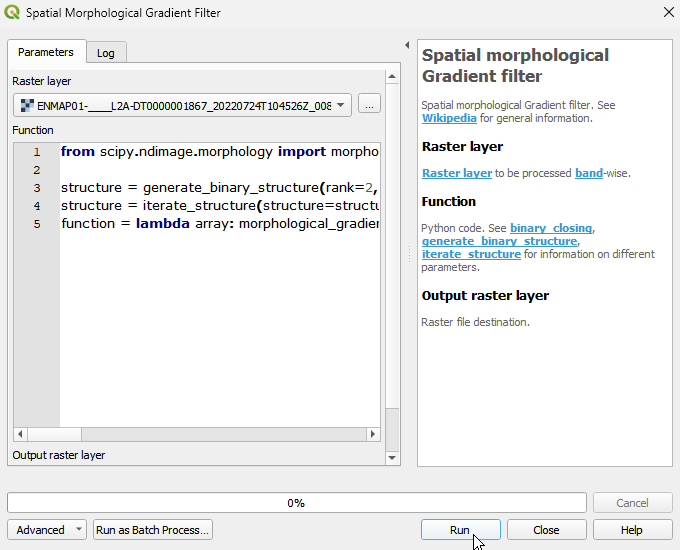
Task: Open the iterate_structure documentation link
Action: coord(471,254)
